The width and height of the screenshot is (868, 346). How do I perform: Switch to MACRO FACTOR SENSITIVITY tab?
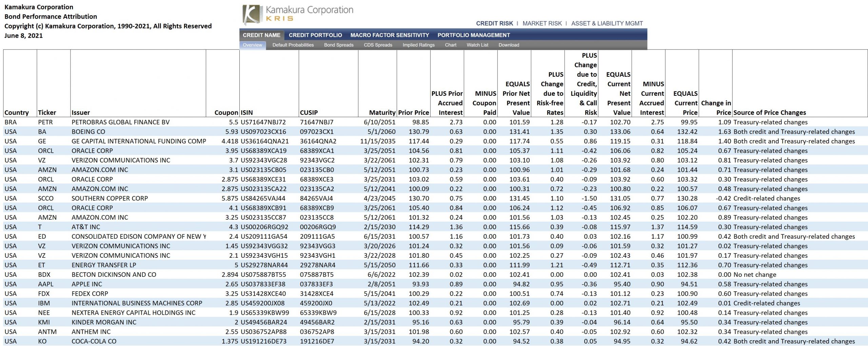[390, 35]
